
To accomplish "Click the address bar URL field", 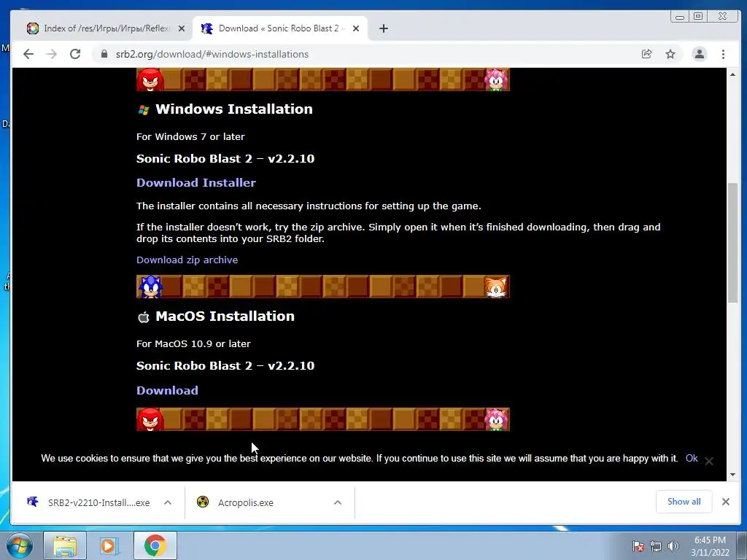I will (367, 54).
